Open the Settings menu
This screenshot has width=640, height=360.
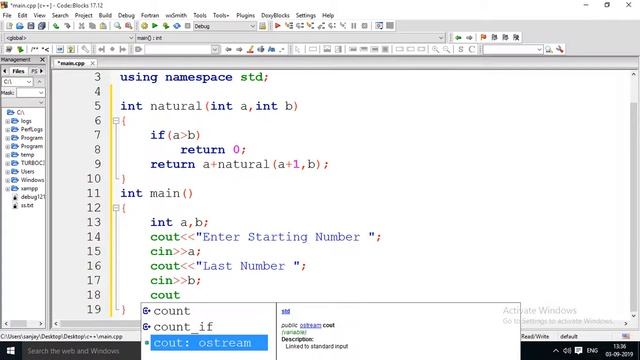306,15
